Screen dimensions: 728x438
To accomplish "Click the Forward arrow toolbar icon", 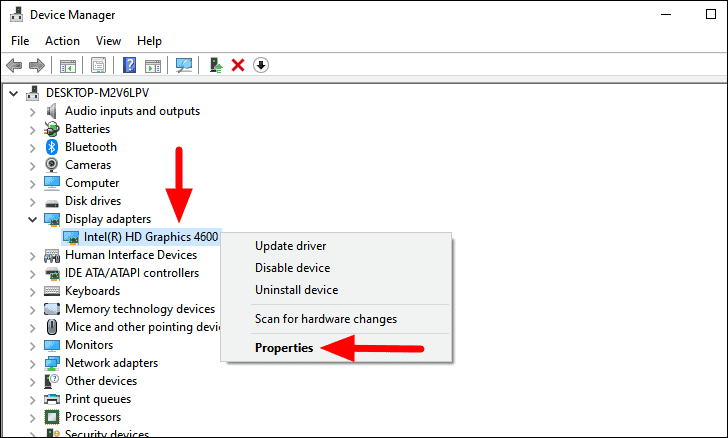I will pos(37,65).
